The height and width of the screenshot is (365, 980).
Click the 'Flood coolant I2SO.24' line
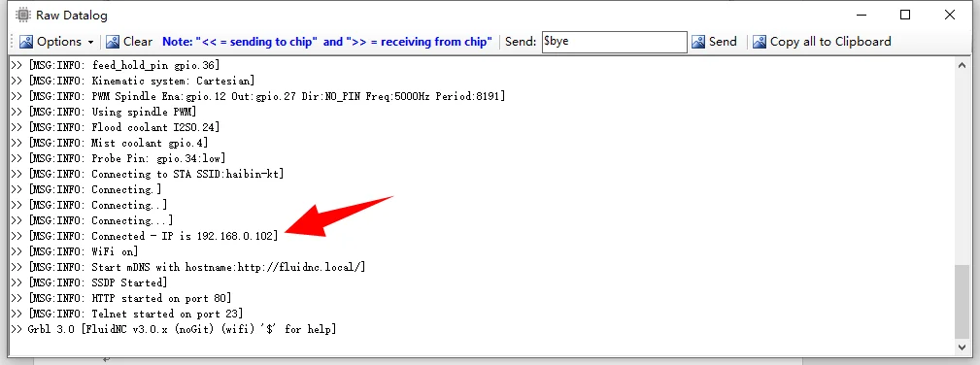[115, 127]
